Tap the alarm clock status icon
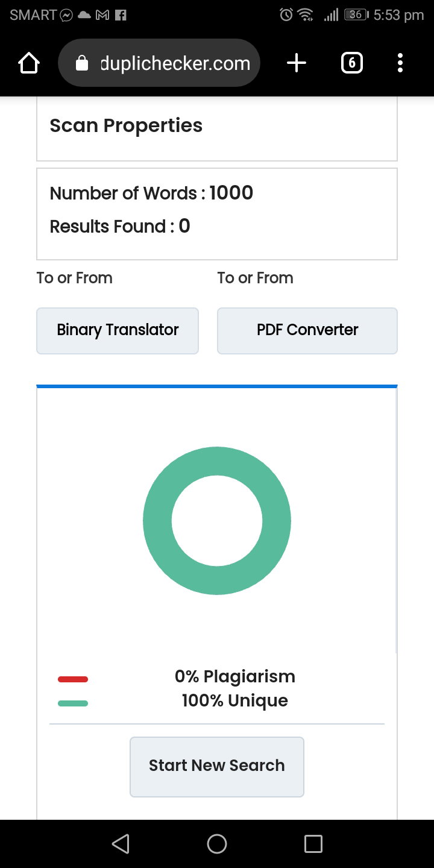Image resolution: width=434 pixels, height=868 pixels. click(x=286, y=14)
